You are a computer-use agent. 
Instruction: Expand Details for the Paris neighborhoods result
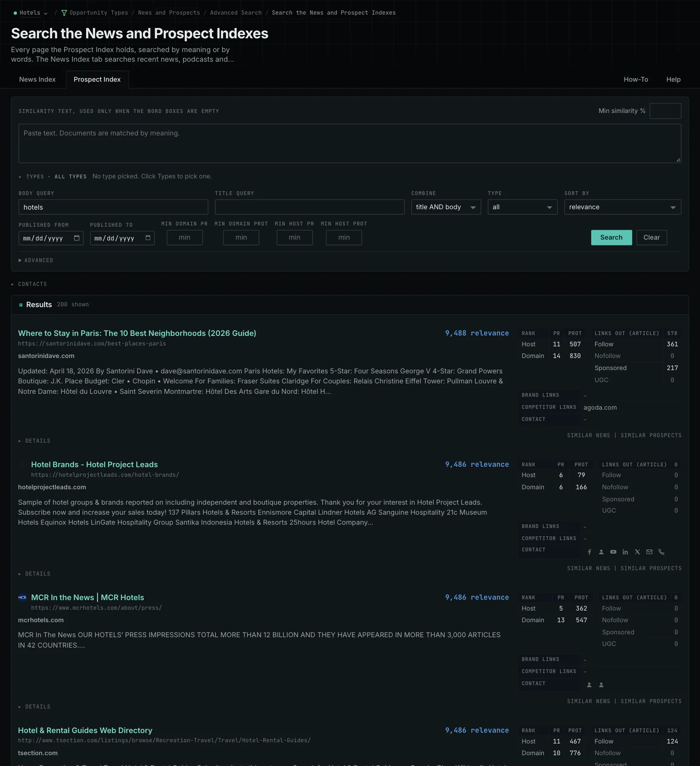coord(35,441)
